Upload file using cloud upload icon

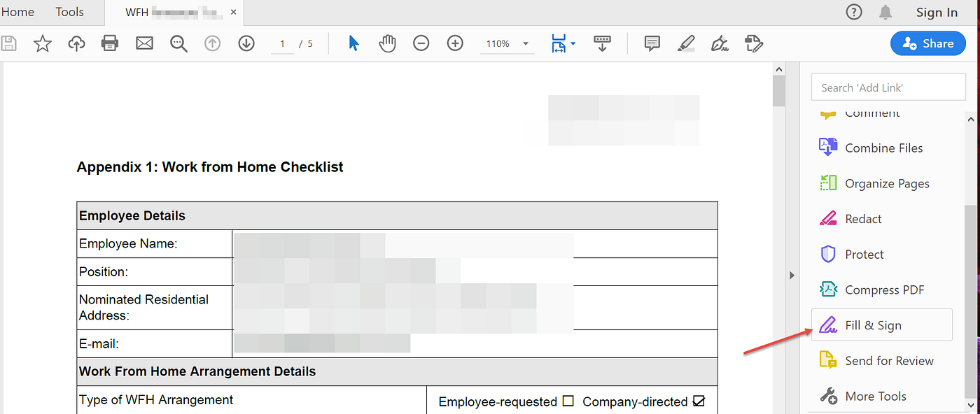76,43
